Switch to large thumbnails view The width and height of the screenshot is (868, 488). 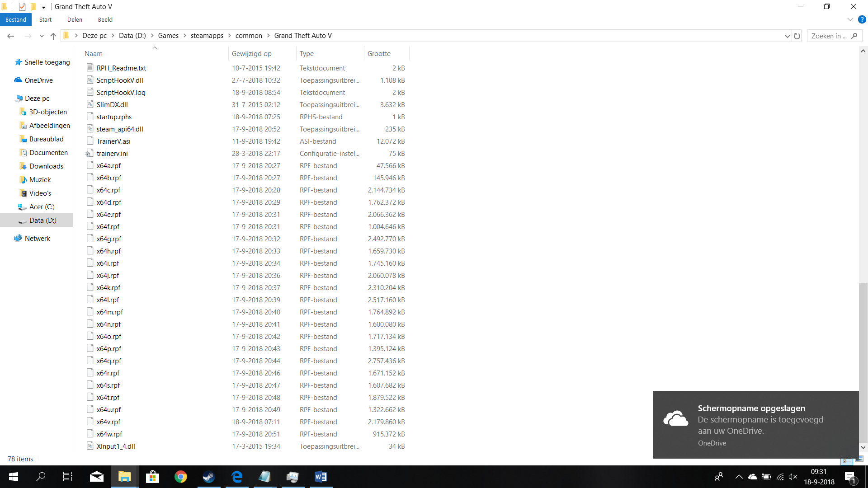pos(859,459)
